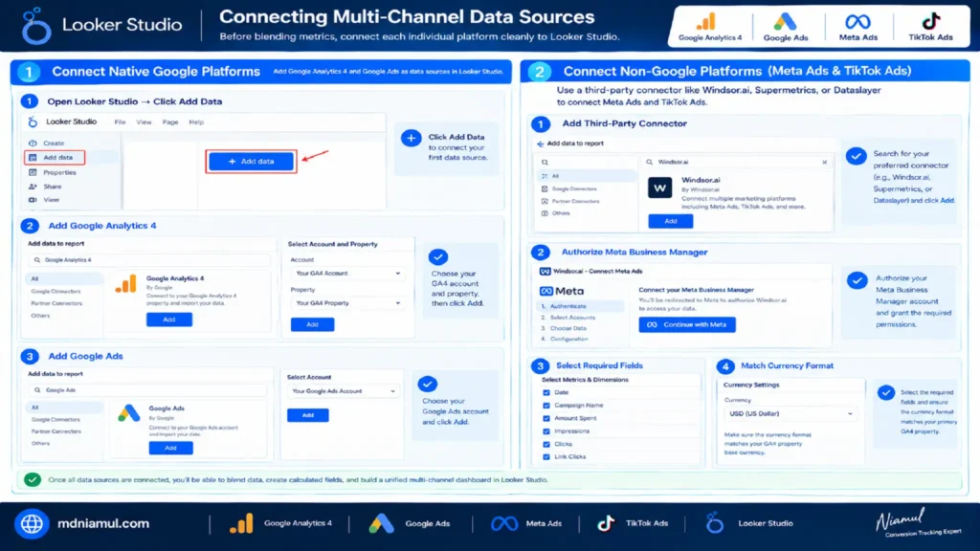The image size is (980, 551).
Task: Click the Google Ads search field in step 3
Action: (147, 390)
